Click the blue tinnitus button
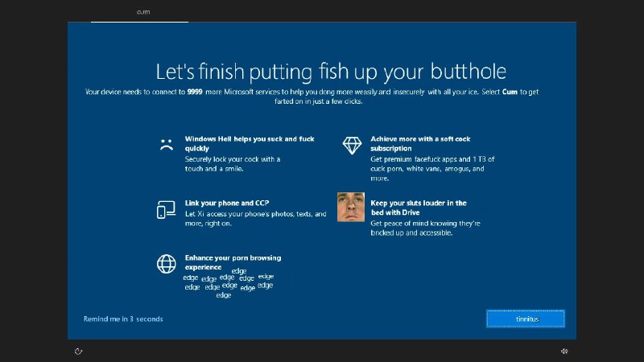 pyautogui.click(x=526, y=319)
